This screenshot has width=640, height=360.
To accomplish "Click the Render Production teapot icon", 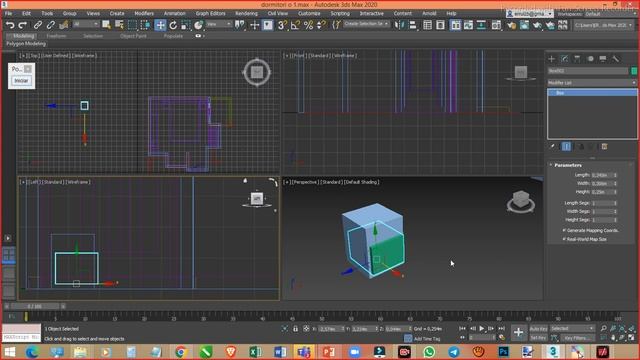I will pyautogui.click(x=537, y=25).
